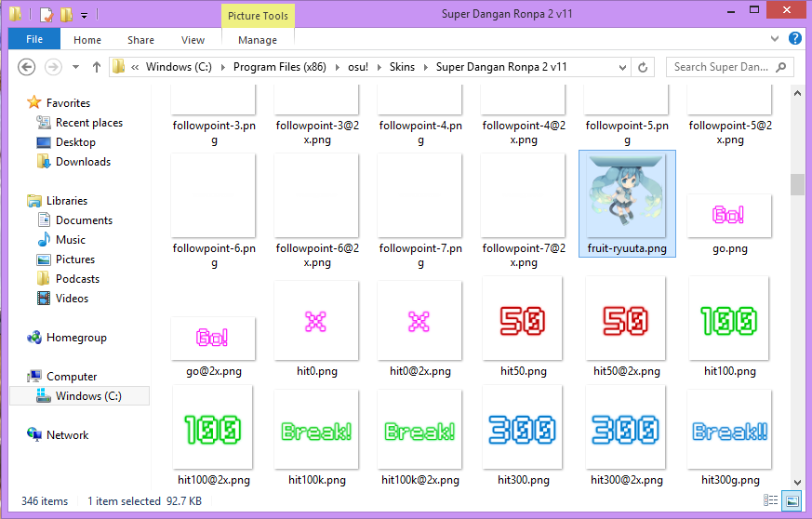This screenshot has height=519, width=812.
Task: Switch to the Share ribbon tab
Action: [140, 40]
